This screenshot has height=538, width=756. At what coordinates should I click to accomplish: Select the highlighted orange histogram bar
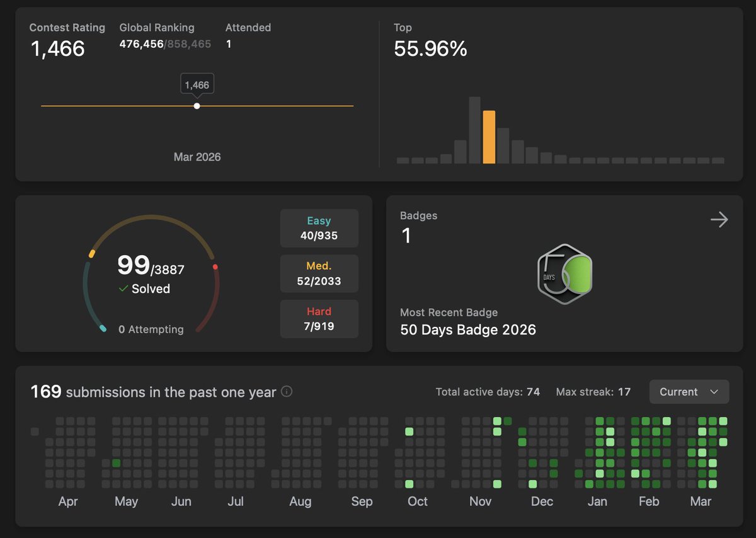tap(489, 137)
